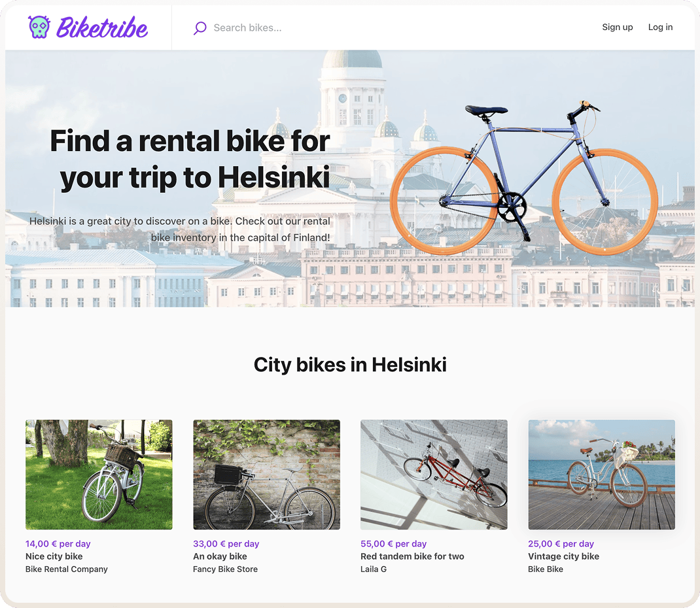Screen dimensions: 700x608
Task: Click the "Vintage city bike" listing title
Action: pyautogui.click(x=563, y=556)
